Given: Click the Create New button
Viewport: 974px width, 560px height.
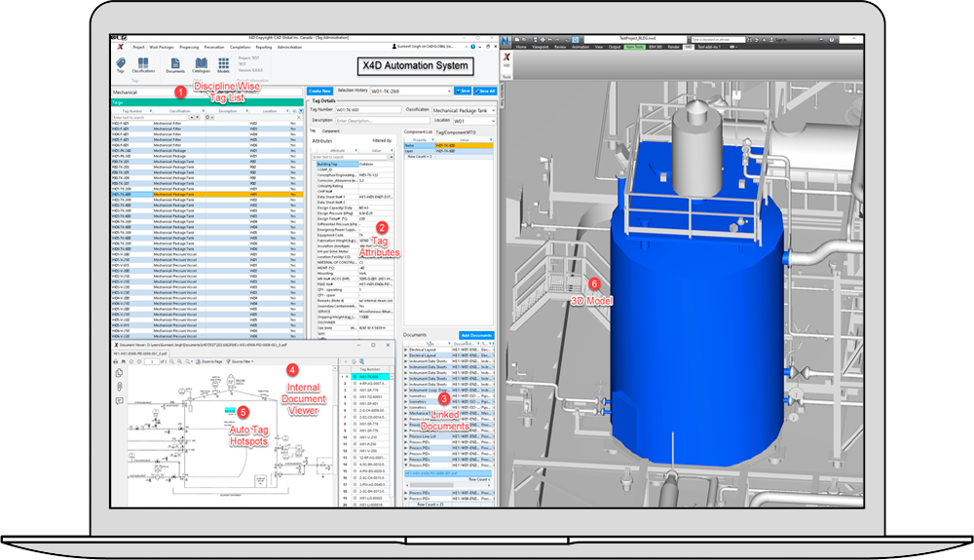Looking at the screenshot, I should (319, 92).
